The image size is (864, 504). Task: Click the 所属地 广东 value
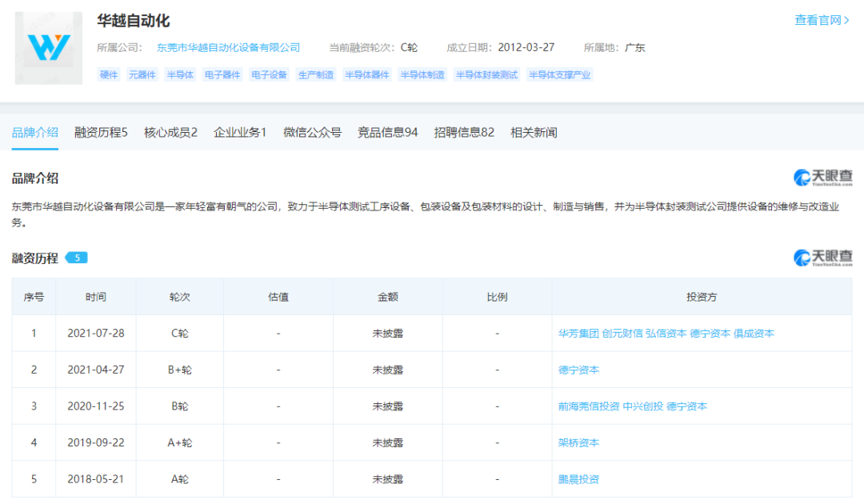pos(634,47)
